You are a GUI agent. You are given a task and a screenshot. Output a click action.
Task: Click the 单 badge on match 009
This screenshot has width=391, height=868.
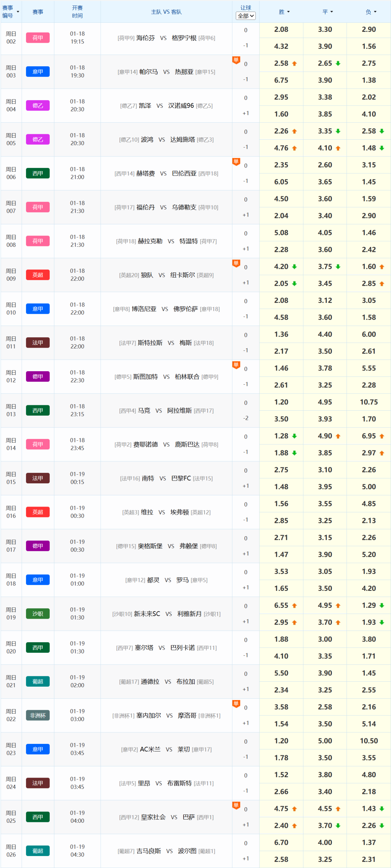click(236, 263)
